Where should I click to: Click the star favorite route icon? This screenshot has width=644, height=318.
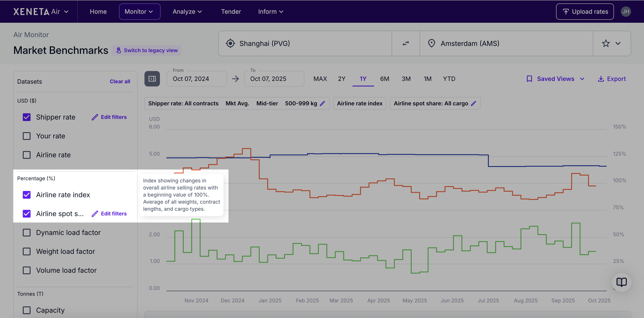pos(606,43)
